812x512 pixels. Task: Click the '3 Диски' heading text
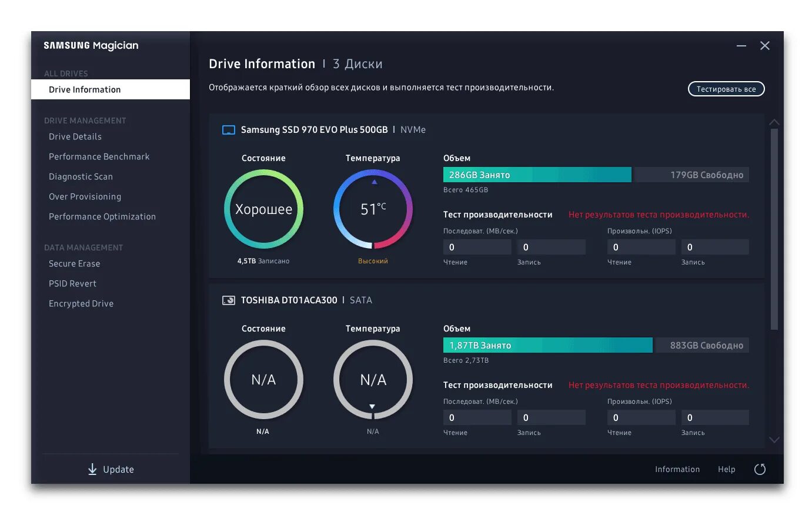pos(357,64)
